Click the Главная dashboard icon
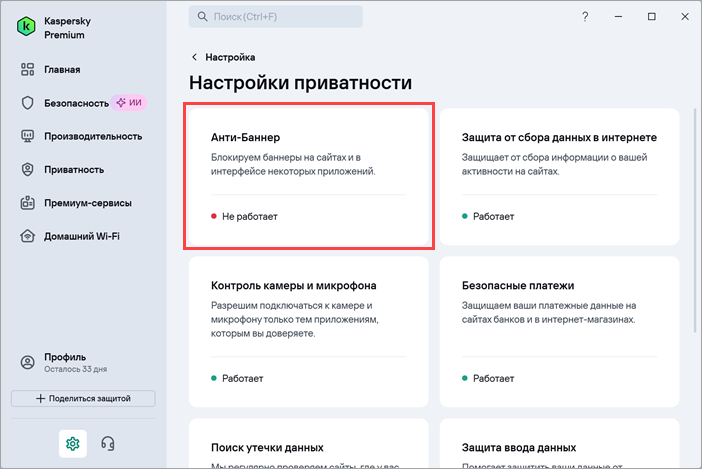Viewport: 702px width, 469px height. [27, 69]
